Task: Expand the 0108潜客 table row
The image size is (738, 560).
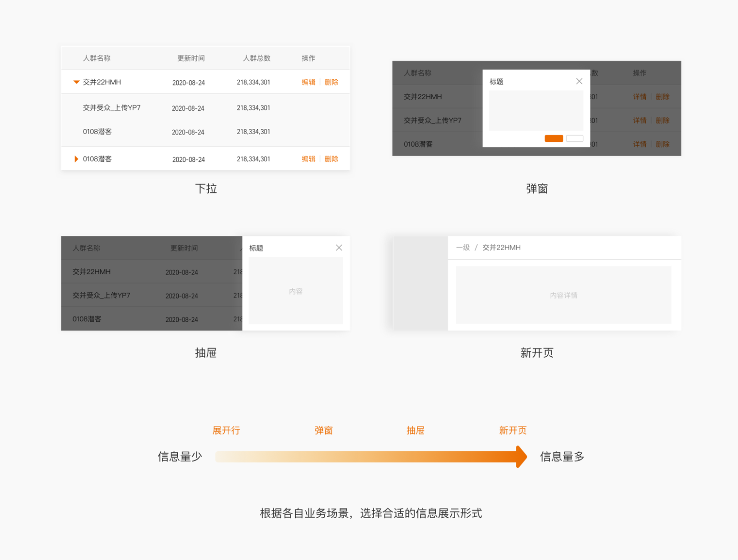Action: tap(76, 159)
